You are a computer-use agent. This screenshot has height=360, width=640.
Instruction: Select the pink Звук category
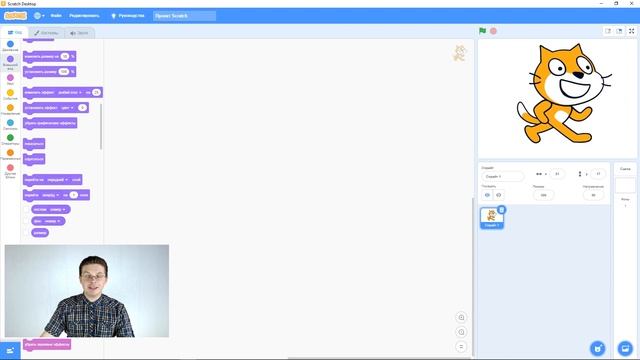[10, 80]
